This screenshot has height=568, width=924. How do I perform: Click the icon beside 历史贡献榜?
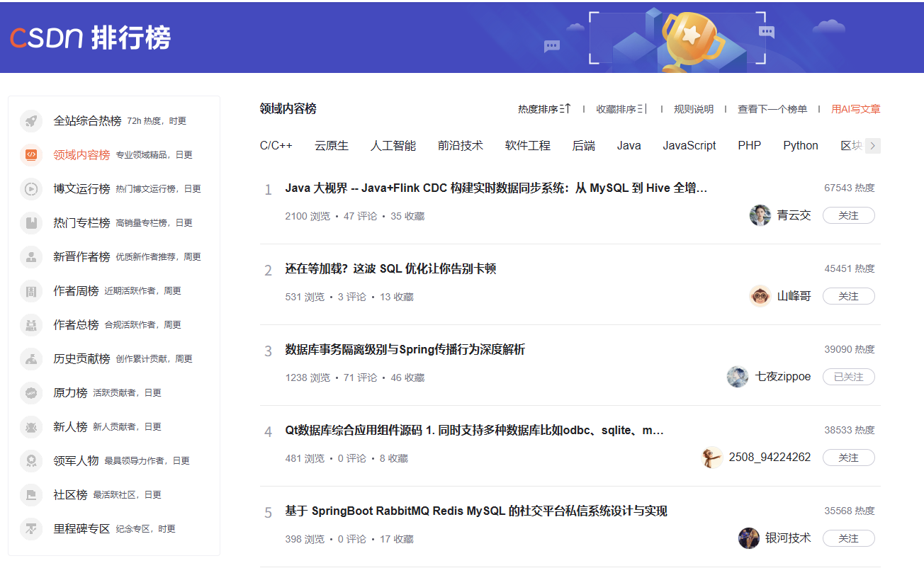(31, 359)
